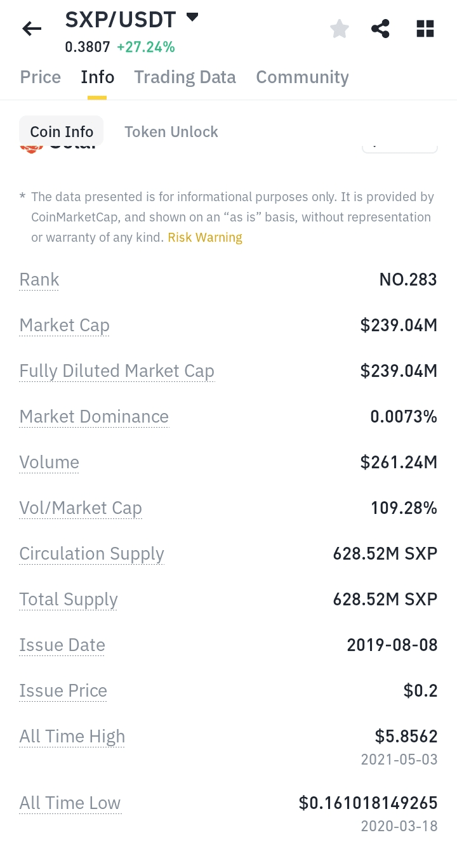Select the Token Unlock sub-tab
The width and height of the screenshot is (457, 868).
(x=171, y=132)
